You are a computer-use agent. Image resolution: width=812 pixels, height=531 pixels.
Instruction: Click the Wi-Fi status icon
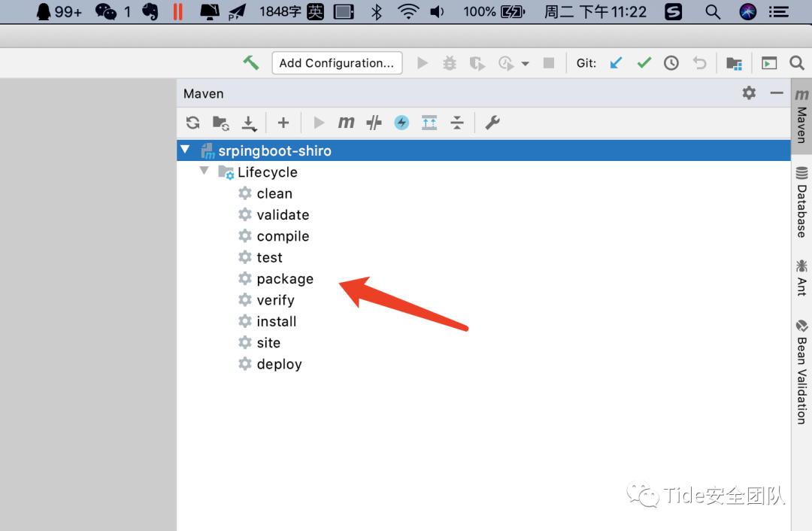coord(408,11)
